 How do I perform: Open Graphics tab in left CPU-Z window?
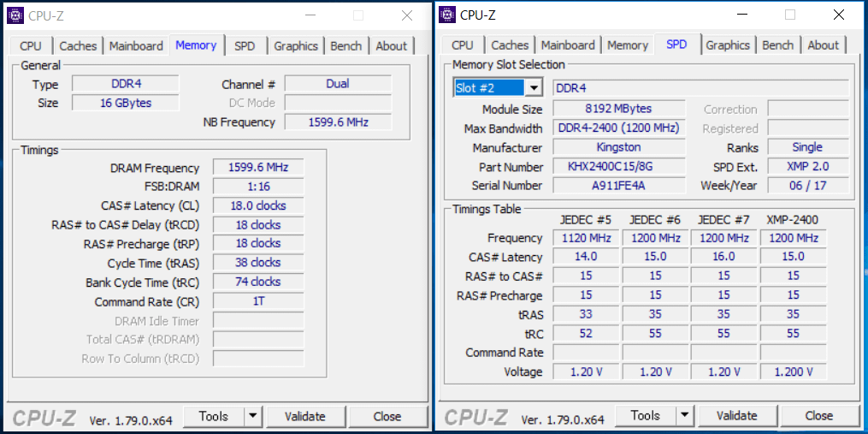(x=296, y=46)
